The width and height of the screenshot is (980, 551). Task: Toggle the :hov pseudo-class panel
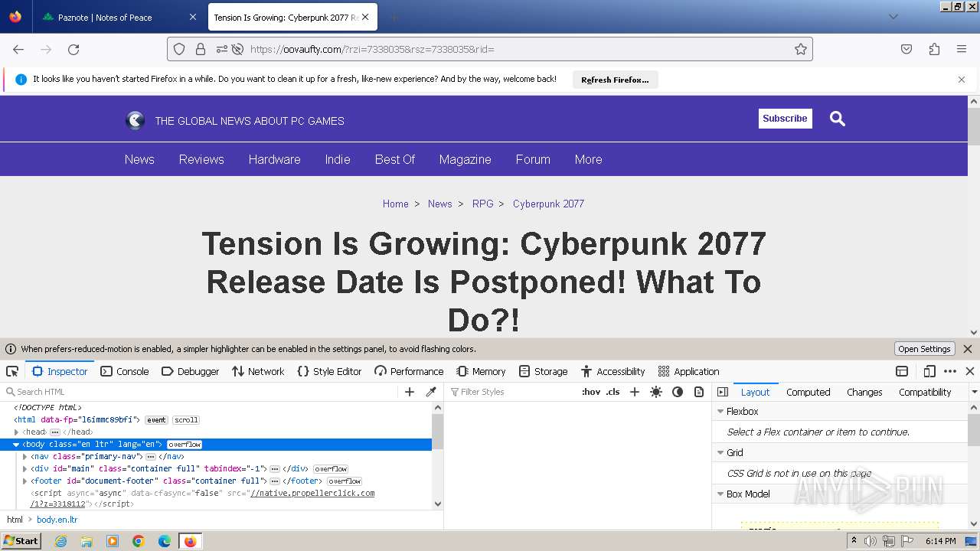tap(591, 392)
